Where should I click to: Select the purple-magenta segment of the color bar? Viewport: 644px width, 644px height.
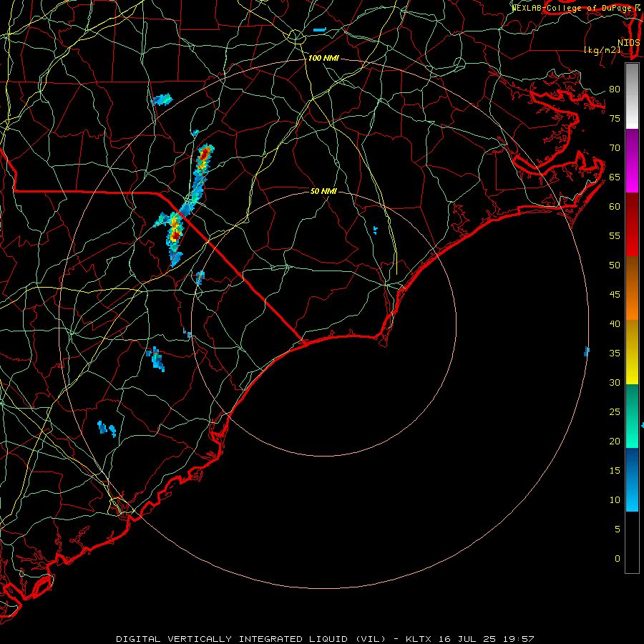(632, 160)
